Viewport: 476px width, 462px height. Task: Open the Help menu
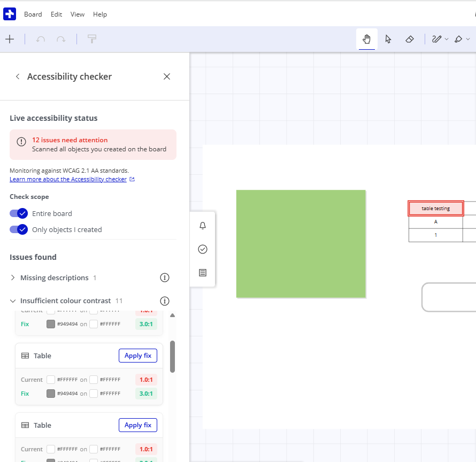pos(100,14)
